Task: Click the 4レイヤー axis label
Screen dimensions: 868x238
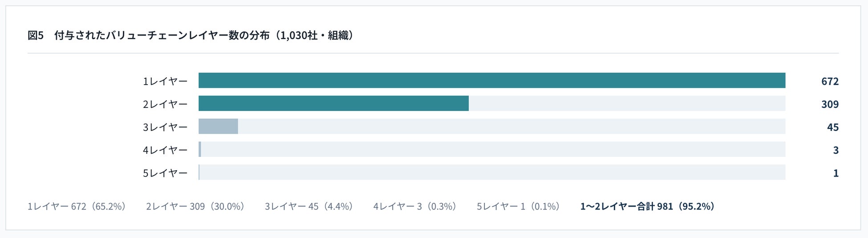Action: point(165,150)
